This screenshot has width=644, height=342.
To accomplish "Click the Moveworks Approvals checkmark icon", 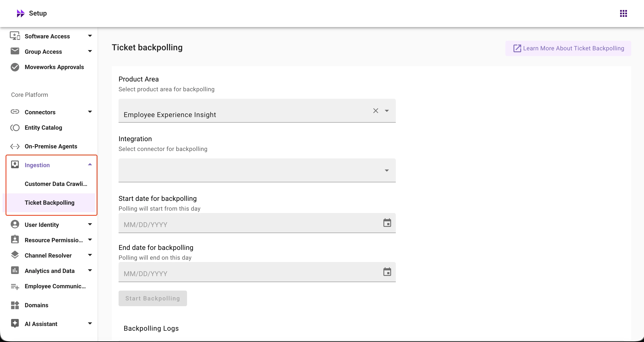I will point(15,67).
